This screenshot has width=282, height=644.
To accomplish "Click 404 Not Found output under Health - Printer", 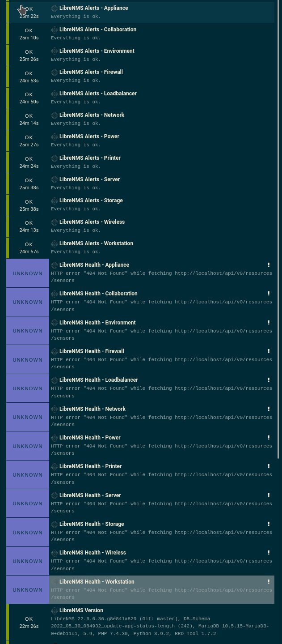I will [x=161, y=478].
